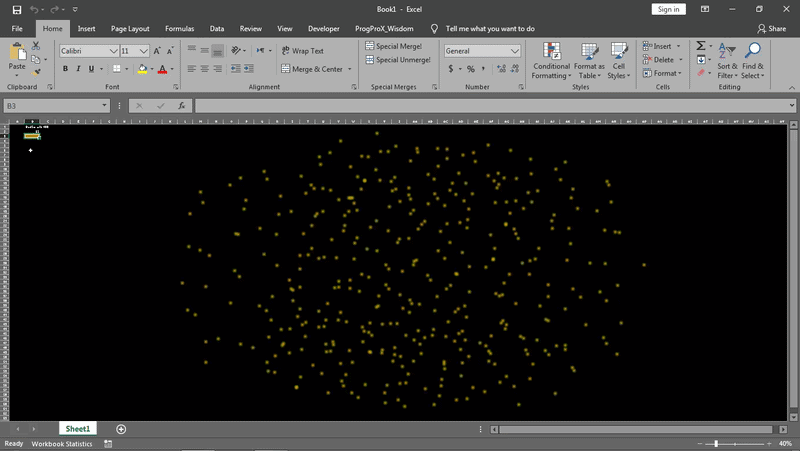Toggle Wrap Text

pyautogui.click(x=303, y=51)
